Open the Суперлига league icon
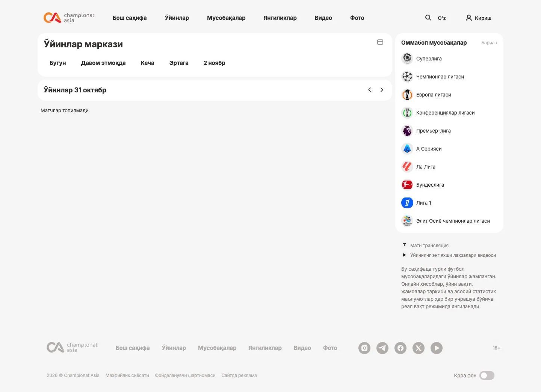This screenshot has height=392, width=541. coord(407,59)
